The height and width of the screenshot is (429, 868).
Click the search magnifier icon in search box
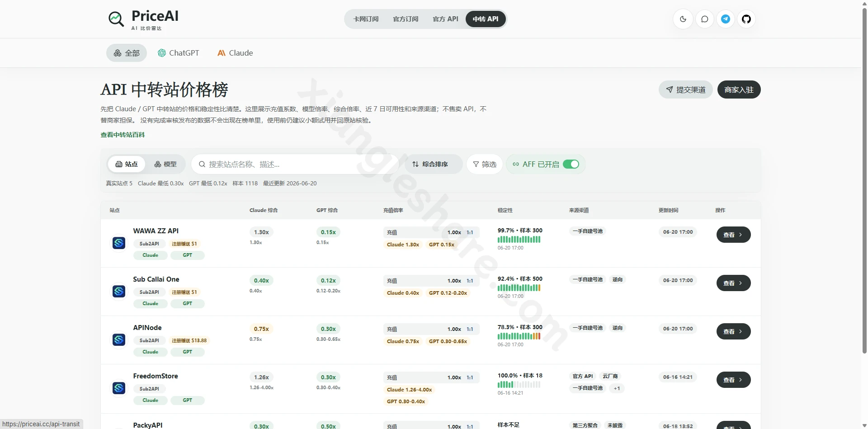(x=202, y=164)
